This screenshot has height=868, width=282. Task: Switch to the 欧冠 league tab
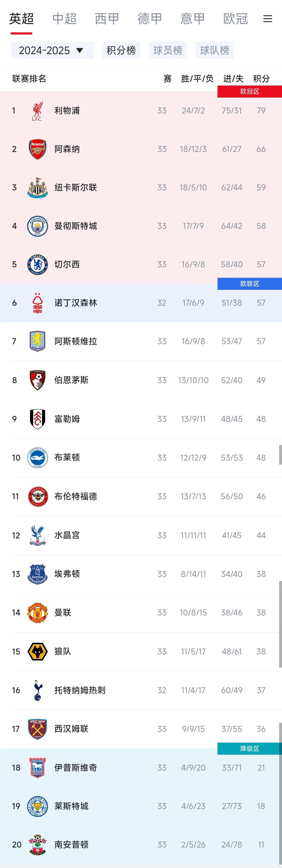point(235,19)
